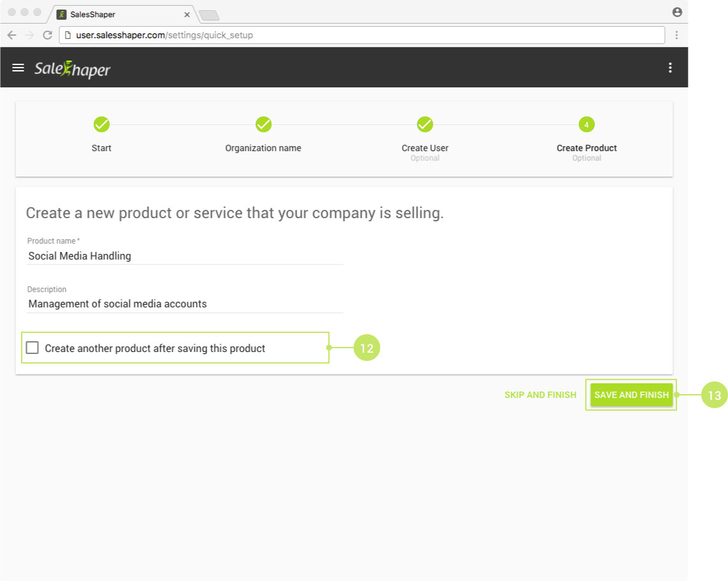This screenshot has width=728, height=581.
Task: Click the step 4 Create Product circle
Action: 586,124
